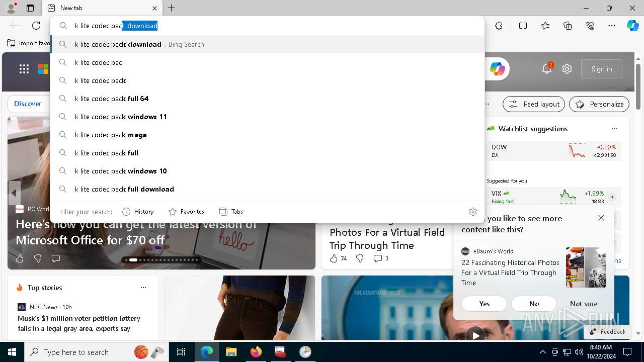Open Copilot sidebar icon in toolbar
Screen dimensions: 644x362
point(632,26)
